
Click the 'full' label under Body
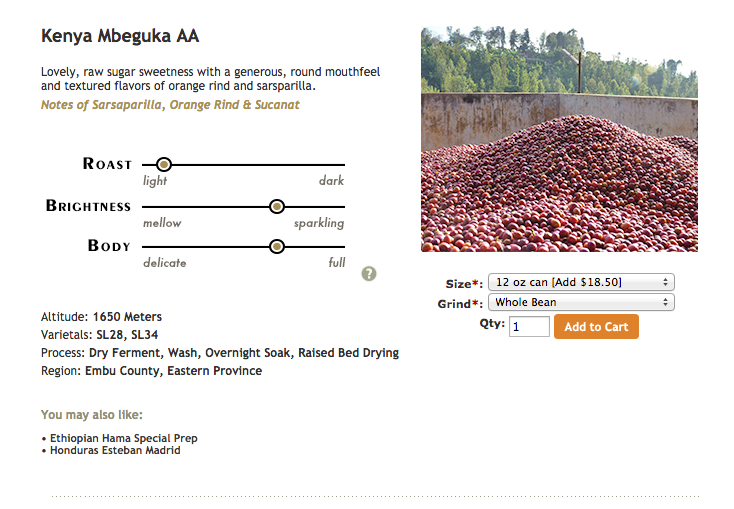[x=337, y=262]
